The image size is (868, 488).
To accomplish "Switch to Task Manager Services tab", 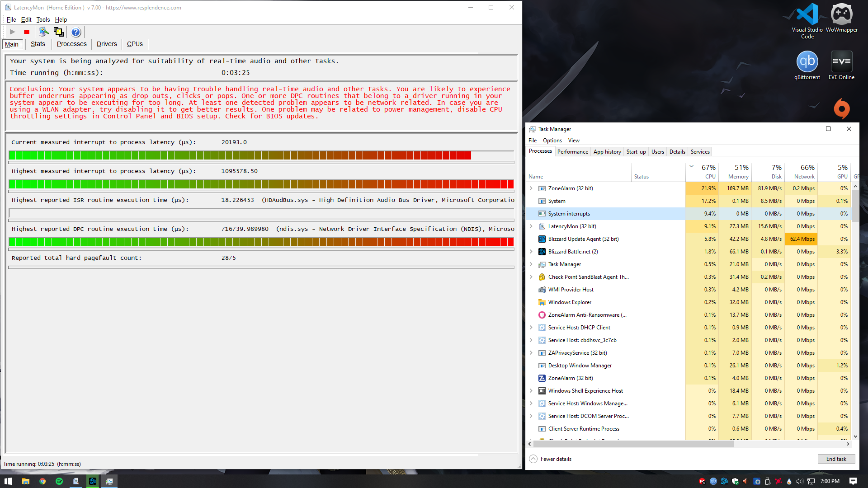I will (700, 152).
